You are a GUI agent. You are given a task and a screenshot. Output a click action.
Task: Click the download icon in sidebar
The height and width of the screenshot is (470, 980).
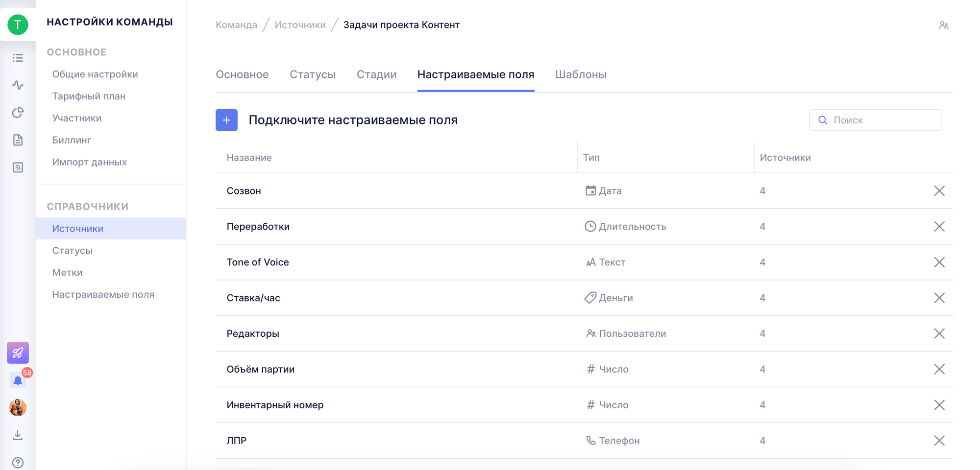click(18, 435)
